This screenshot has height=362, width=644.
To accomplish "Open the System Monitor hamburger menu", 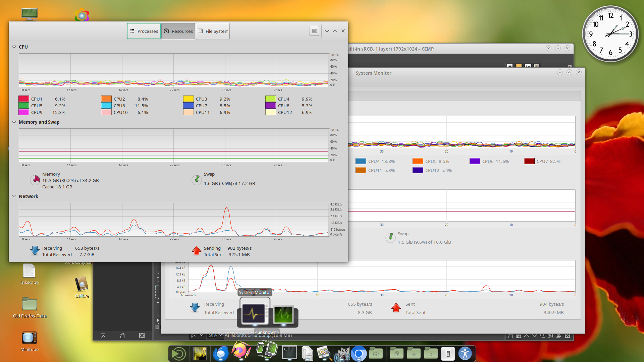I will 314,31.
